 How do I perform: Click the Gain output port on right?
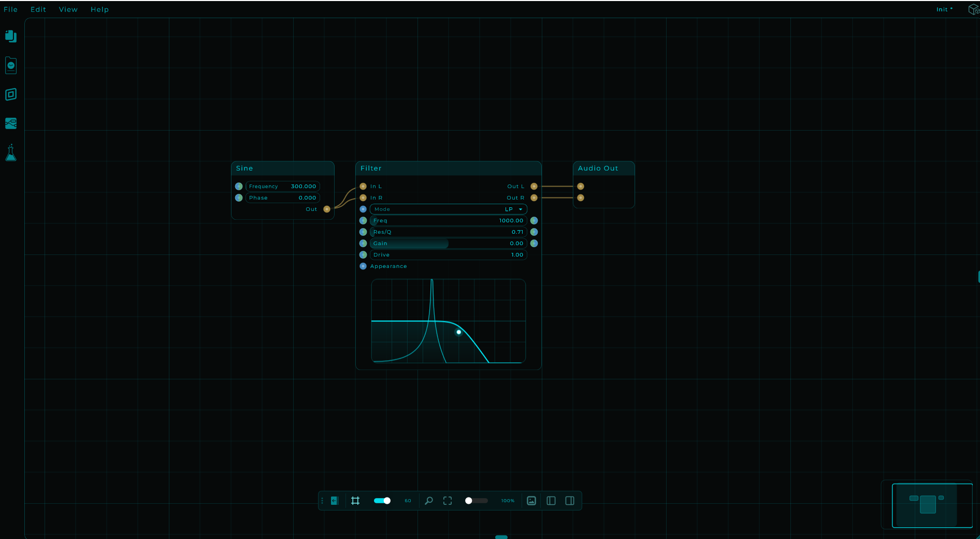coord(534,244)
